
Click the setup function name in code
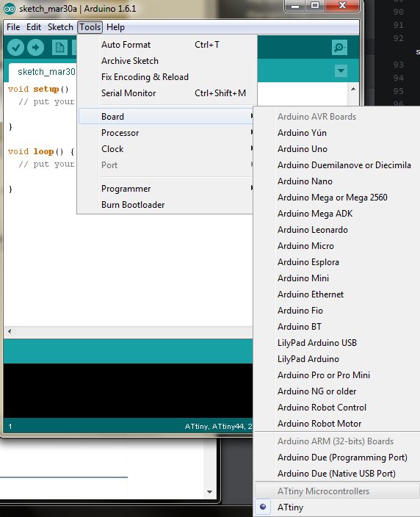[x=46, y=89]
